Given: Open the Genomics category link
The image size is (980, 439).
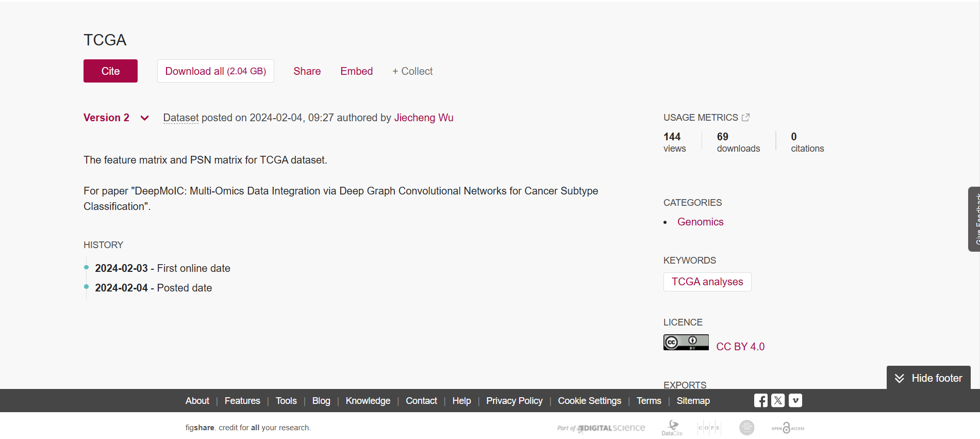Looking at the screenshot, I should click(x=700, y=222).
